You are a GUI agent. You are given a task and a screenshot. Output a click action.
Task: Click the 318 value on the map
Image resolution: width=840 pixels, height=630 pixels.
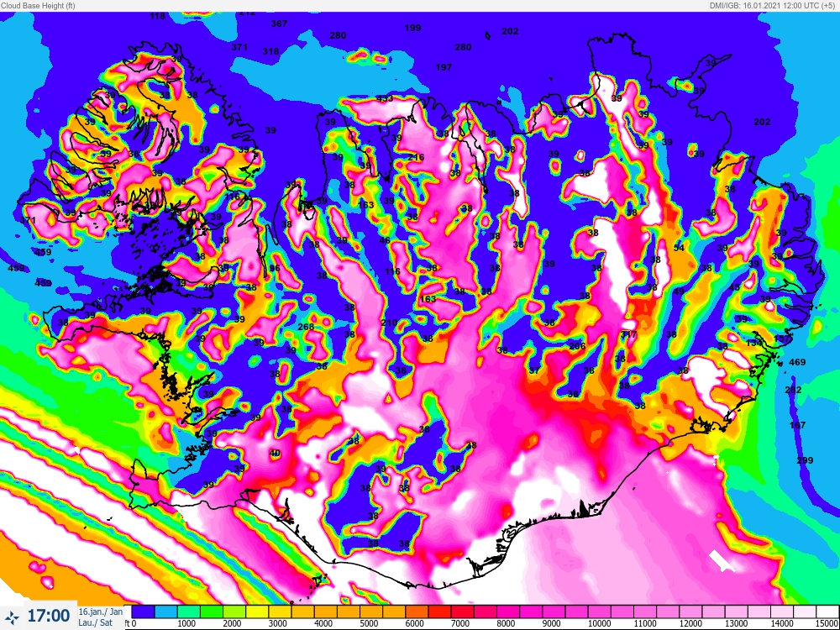point(270,51)
